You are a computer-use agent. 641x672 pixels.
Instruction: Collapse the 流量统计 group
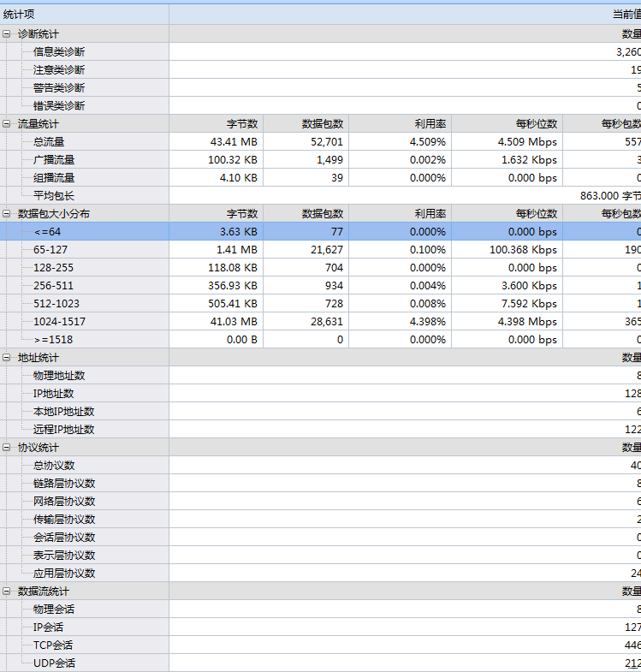point(7,124)
